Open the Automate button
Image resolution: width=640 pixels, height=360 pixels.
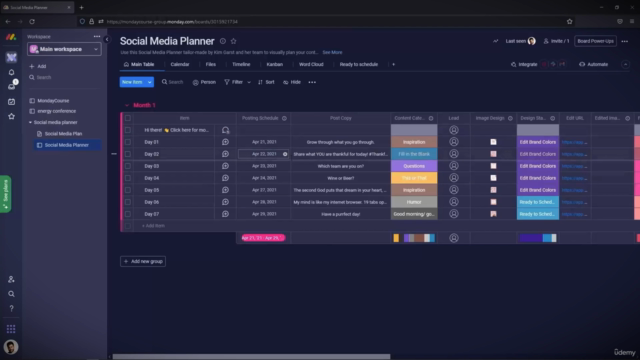click(593, 64)
